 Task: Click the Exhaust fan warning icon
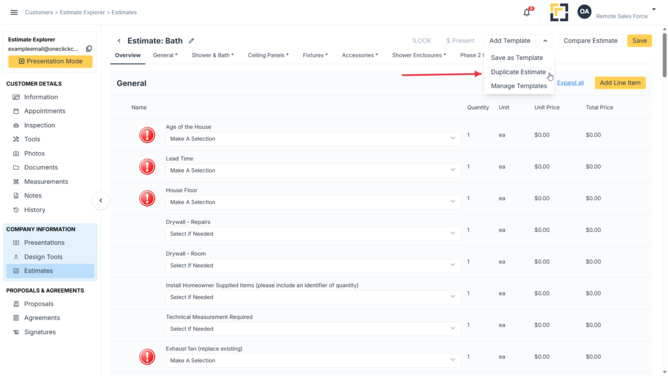tap(147, 356)
